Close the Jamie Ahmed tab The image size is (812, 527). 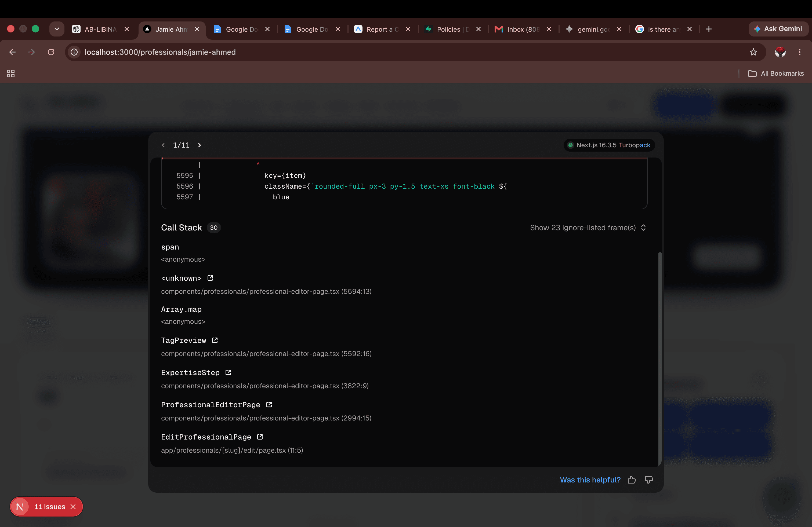[197, 29]
